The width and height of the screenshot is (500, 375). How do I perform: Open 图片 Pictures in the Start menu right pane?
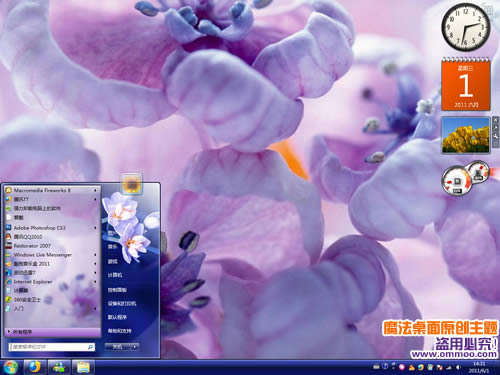112,233
